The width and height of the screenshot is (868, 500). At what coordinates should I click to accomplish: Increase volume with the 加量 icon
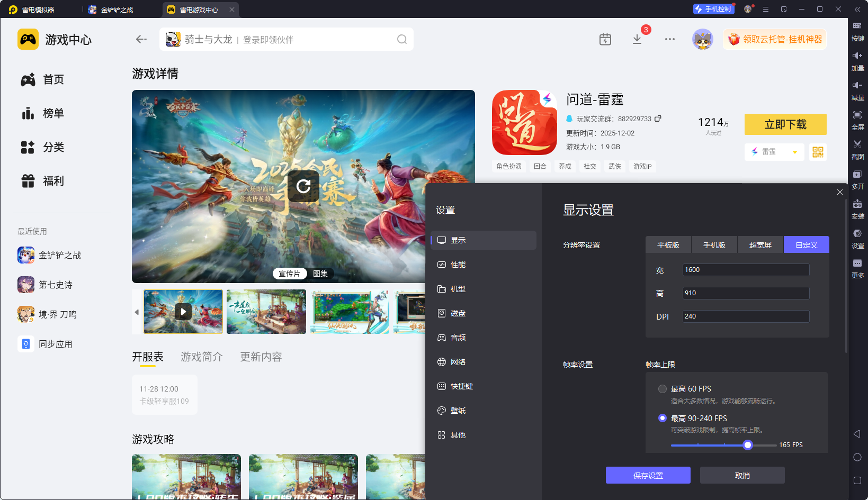[x=857, y=56]
